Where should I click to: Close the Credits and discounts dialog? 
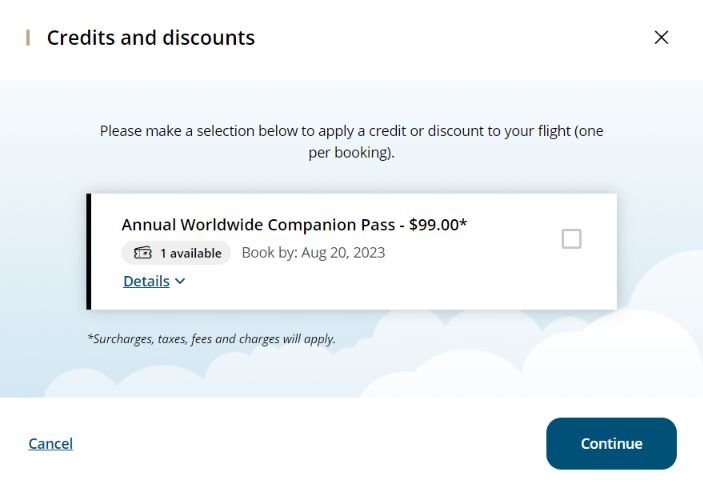[x=661, y=37]
